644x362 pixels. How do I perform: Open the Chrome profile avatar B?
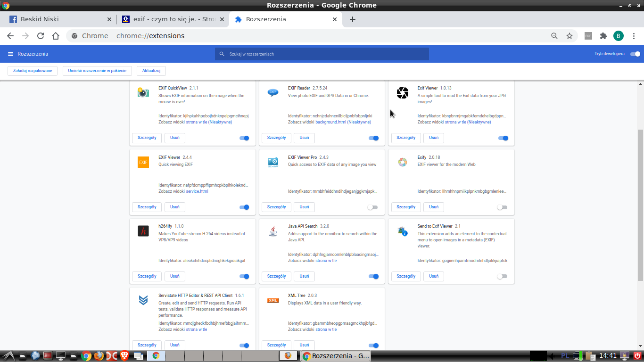coord(618,36)
